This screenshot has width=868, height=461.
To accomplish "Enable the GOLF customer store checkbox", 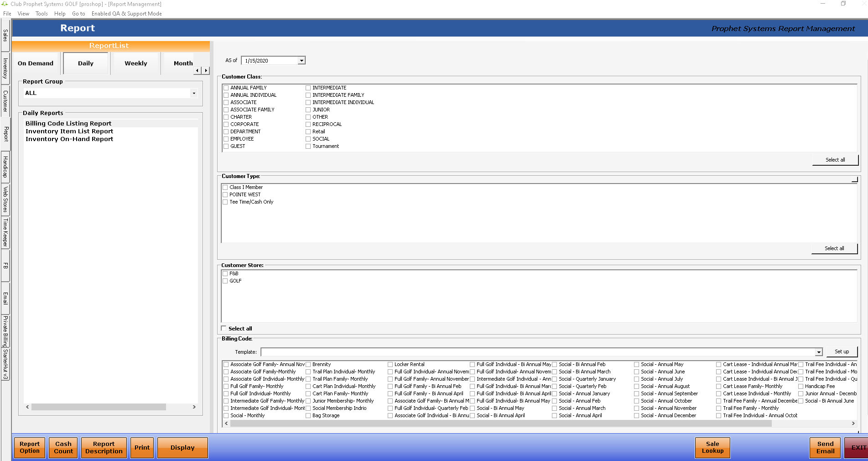I will (225, 281).
